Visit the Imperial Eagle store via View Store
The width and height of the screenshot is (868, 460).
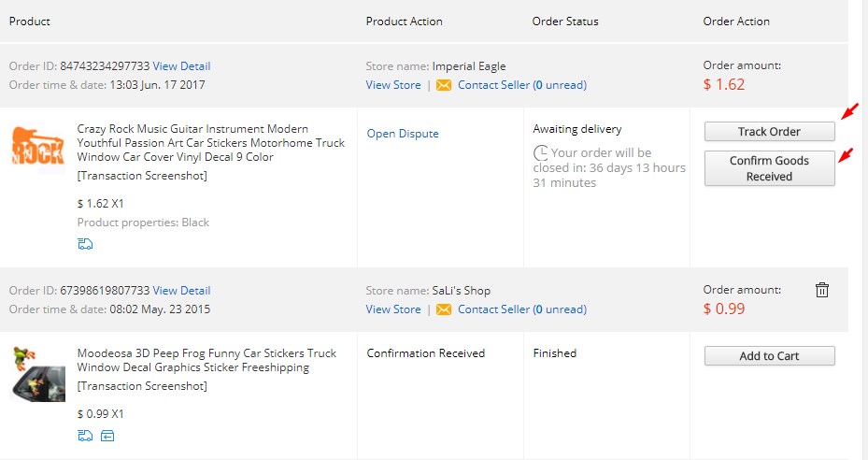coord(393,85)
